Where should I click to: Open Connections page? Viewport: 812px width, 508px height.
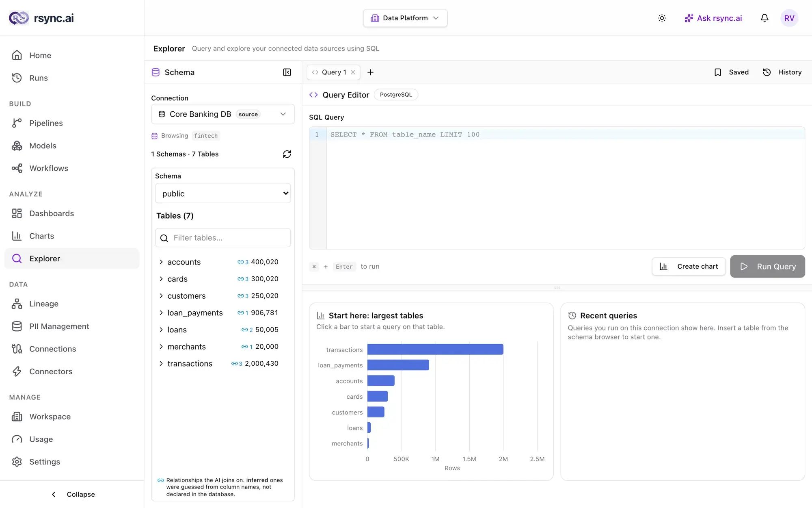coord(72,349)
